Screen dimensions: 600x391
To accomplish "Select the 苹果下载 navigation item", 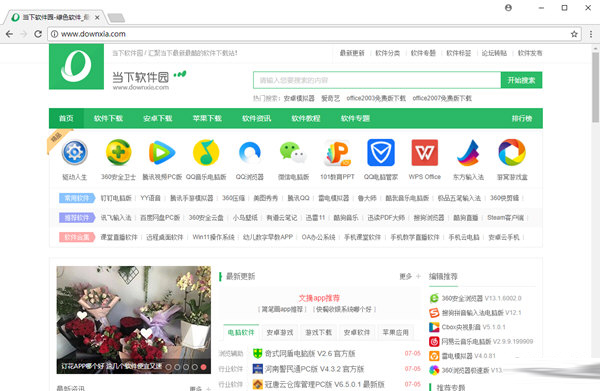I will click(x=207, y=118).
